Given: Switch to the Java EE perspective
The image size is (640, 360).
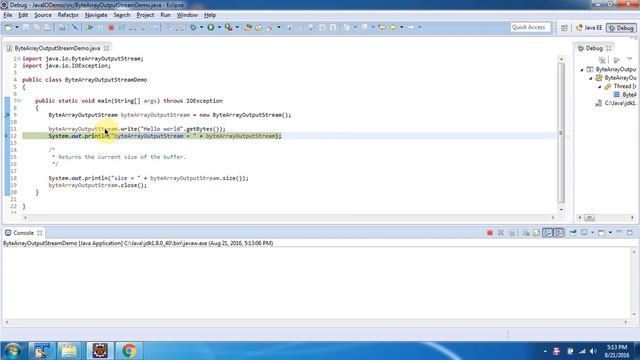Looking at the screenshot, I should (589, 28).
